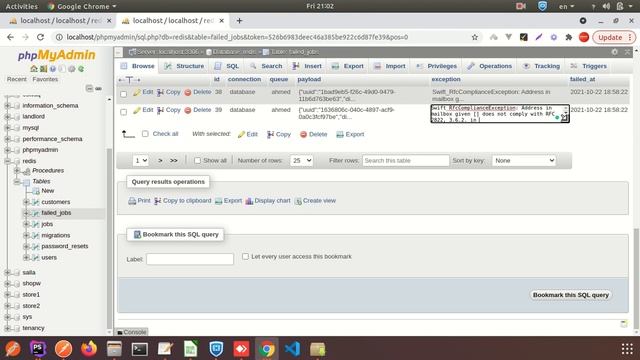Sort by the failed_at column header

click(582, 79)
